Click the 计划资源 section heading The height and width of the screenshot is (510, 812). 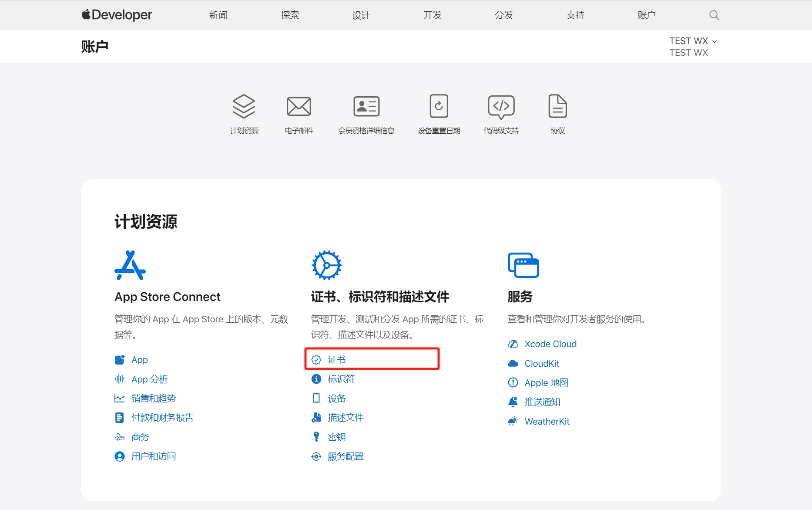(x=146, y=222)
